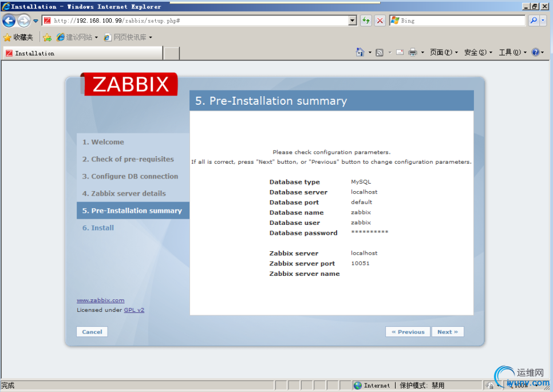Click the Bing search box
This screenshot has height=392, width=553.
coord(457,21)
